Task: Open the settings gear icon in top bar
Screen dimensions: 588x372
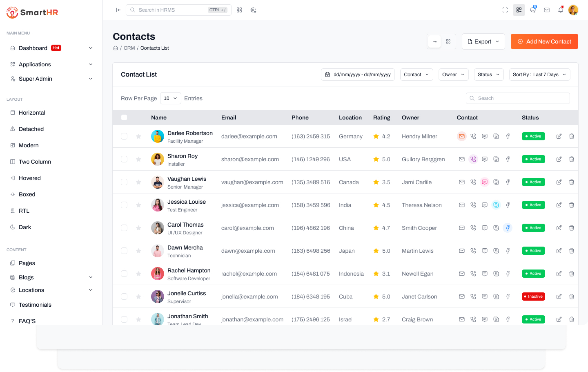Action: click(253, 10)
